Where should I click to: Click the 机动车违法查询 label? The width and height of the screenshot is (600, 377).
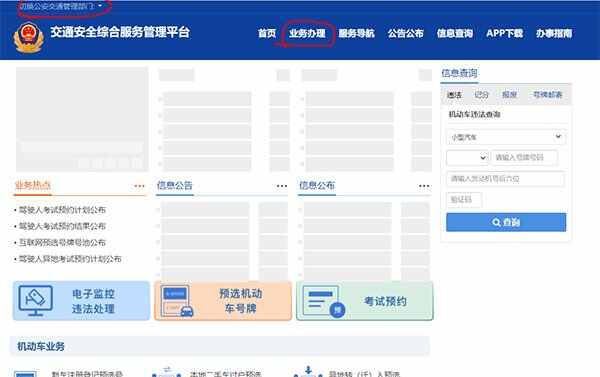pos(474,114)
